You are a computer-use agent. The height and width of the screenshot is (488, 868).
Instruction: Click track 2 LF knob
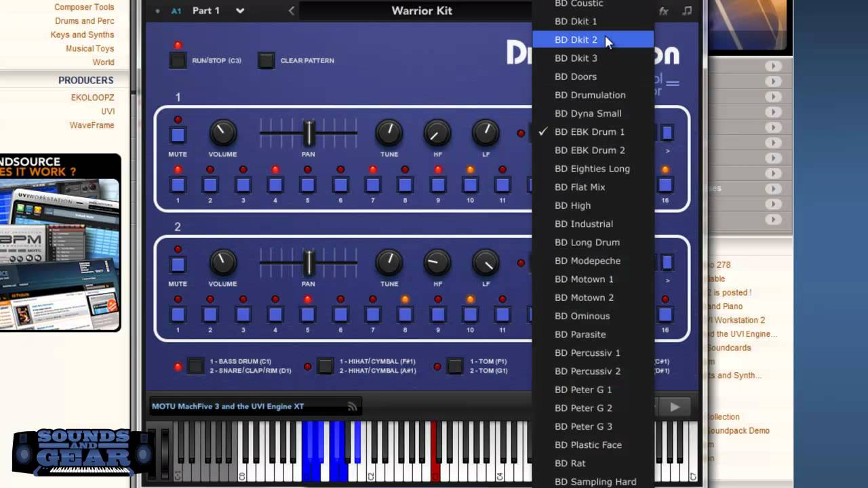(486, 262)
